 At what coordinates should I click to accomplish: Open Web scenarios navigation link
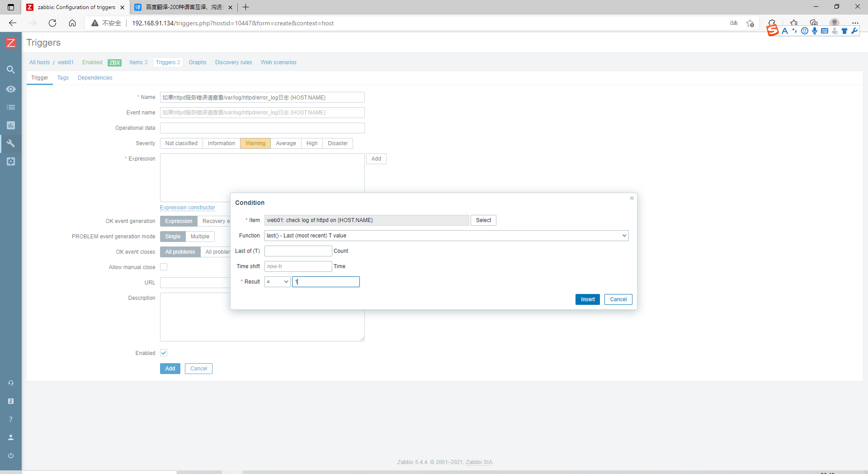tap(278, 62)
